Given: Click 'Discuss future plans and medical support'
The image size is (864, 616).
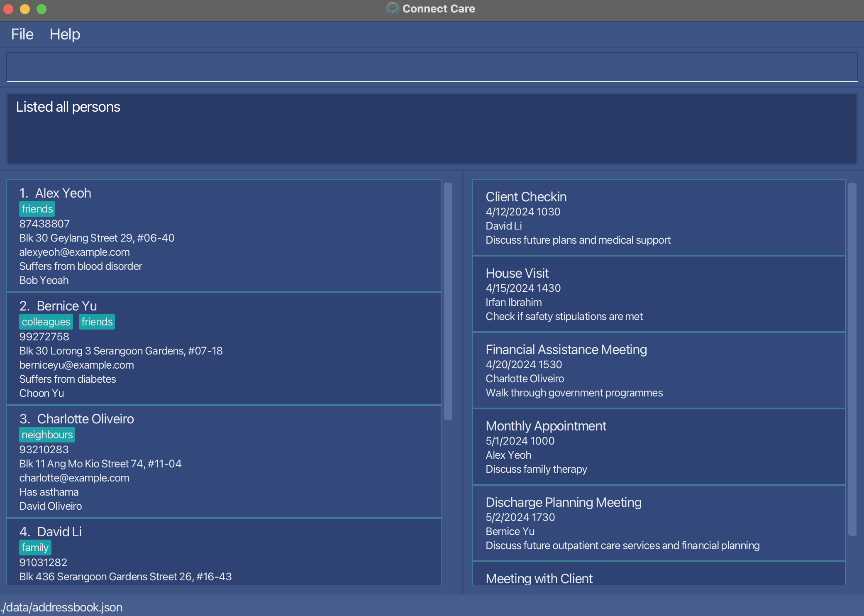Looking at the screenshot, I should click(578, 240).
